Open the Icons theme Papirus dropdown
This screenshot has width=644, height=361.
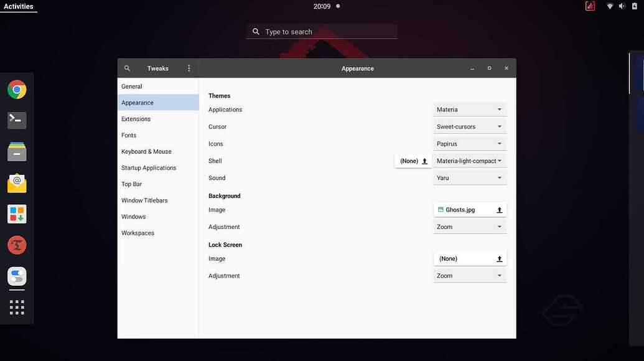(x=470, y=144)
